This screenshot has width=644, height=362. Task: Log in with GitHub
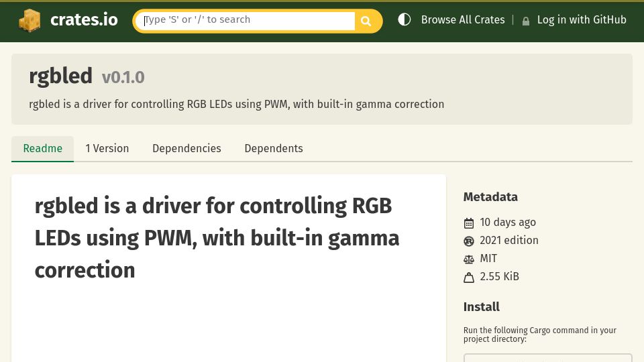(582, 19)
